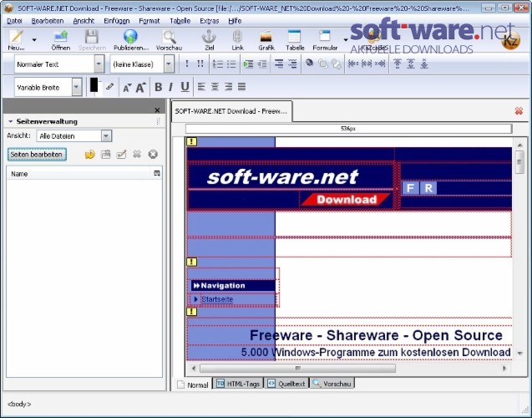Image resolution: width=532 pixels, height=418 pixels.
Task: Align text left
Action: tap(201, 87)
